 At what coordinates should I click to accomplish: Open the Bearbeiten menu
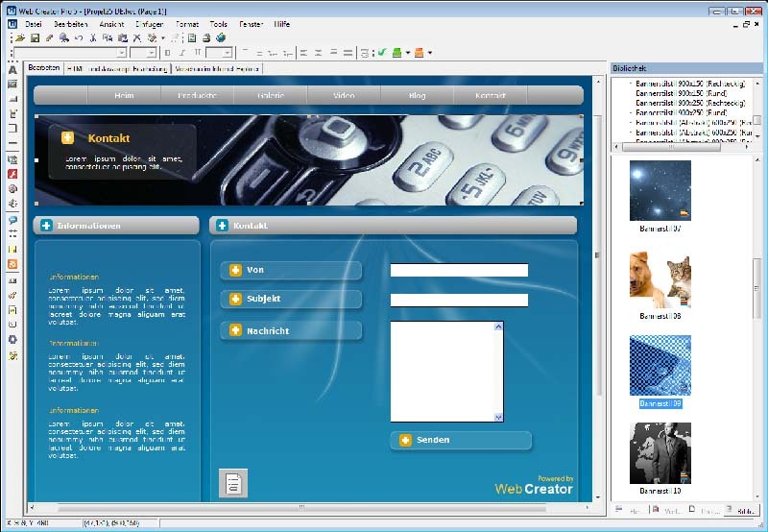tap(70, 24)
